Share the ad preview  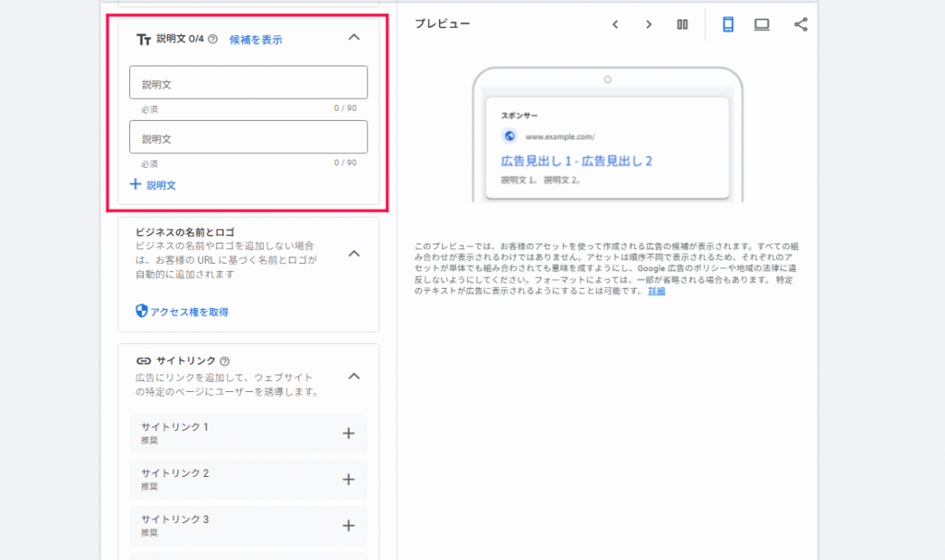(800, 24)
